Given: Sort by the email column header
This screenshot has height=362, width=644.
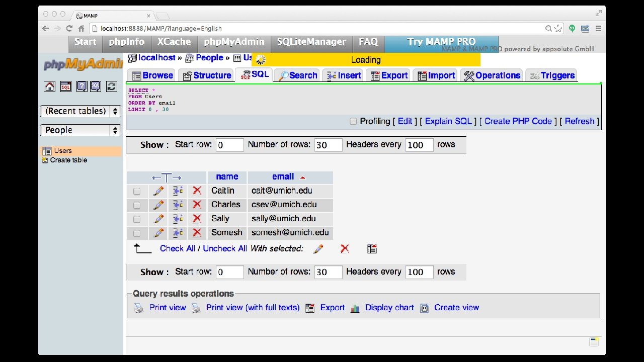Looking at the screenshot, I should click(x=283, y=176).
